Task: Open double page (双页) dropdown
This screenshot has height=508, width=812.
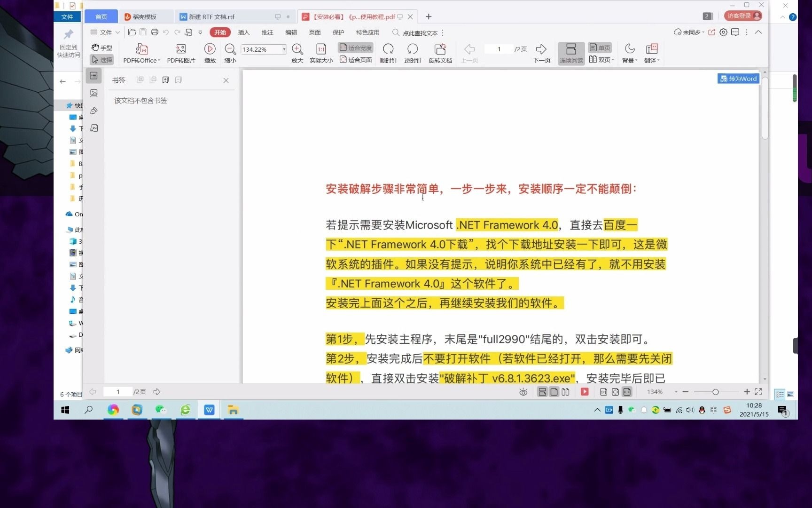Action: pyautogui.click(x=601, y=60)
